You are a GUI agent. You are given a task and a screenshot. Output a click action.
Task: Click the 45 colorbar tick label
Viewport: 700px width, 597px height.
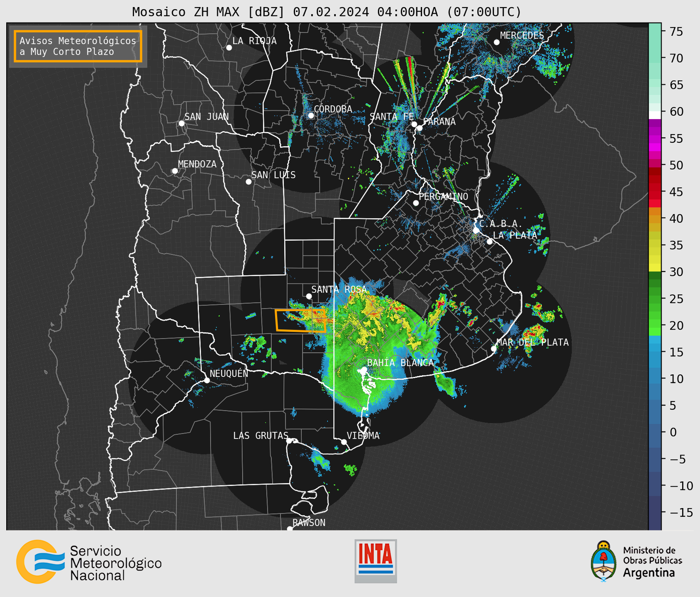click(x=676, y=192)
